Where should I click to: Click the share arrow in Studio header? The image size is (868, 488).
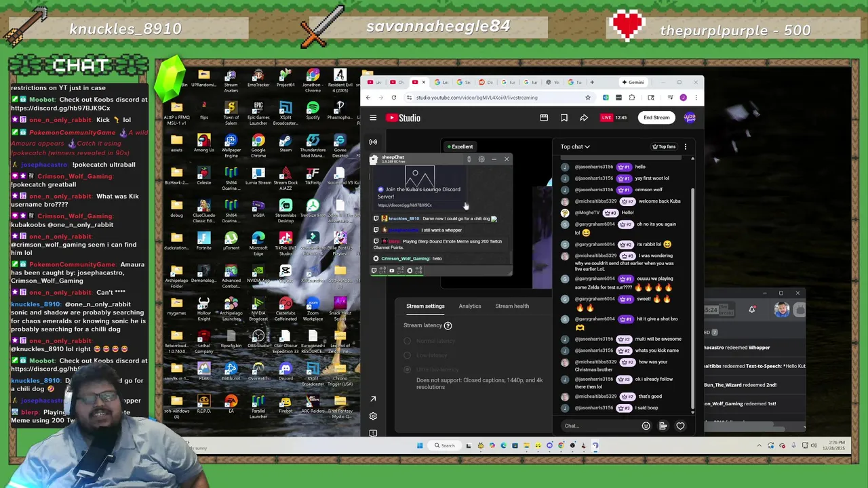(584, 118)
